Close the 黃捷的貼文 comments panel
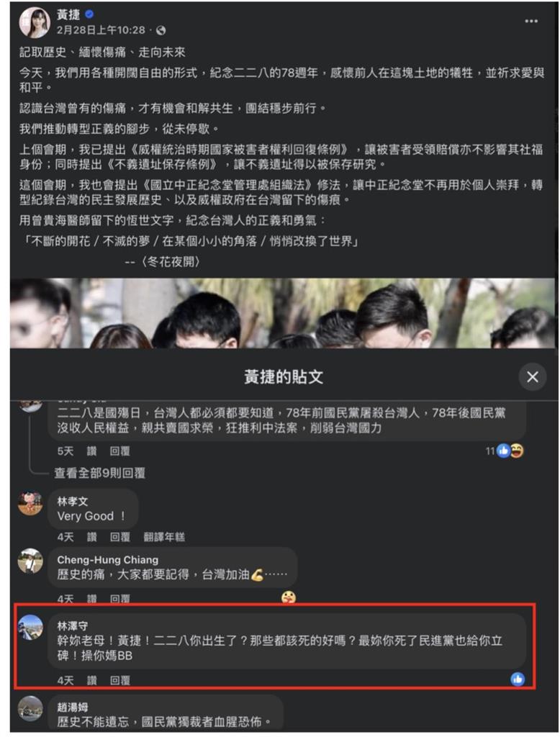560x737 pixels. pos(532,376)
